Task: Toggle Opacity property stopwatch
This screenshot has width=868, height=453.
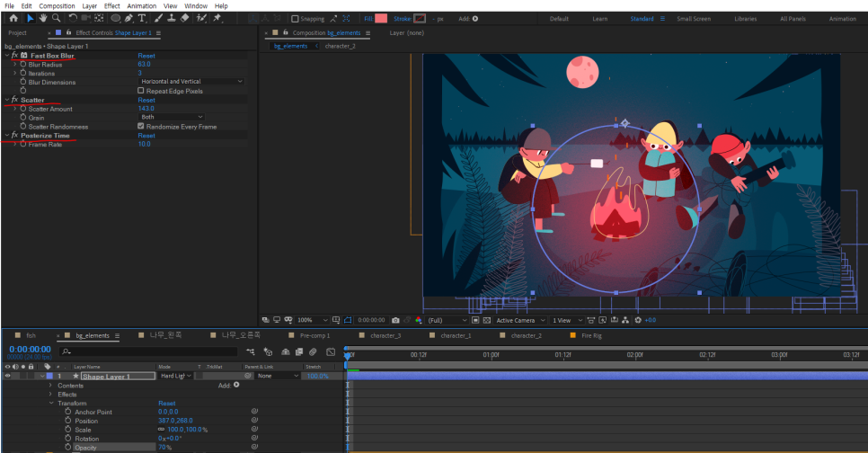Action: click(67, 447)
